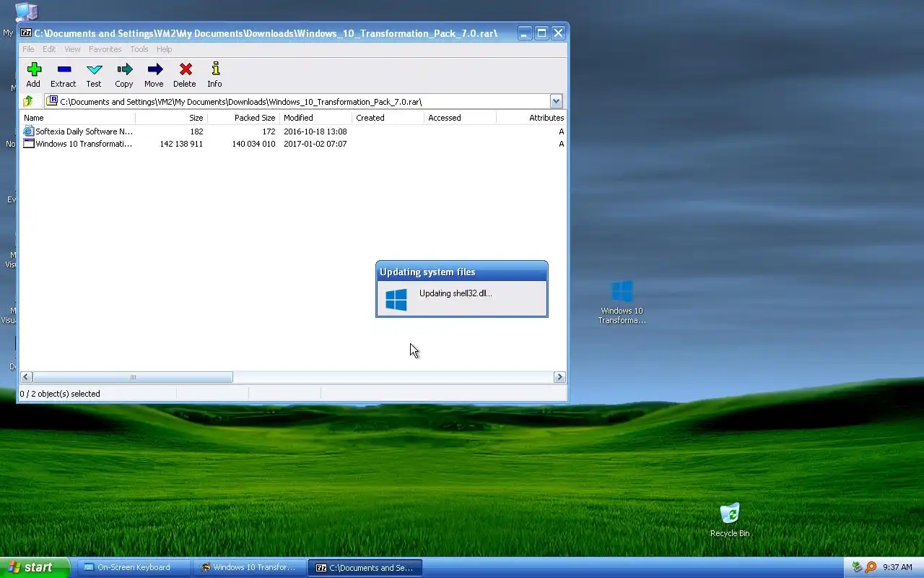Click the Copy toolbar icon
The image size is (924, 578).
[x=124, y=69]
